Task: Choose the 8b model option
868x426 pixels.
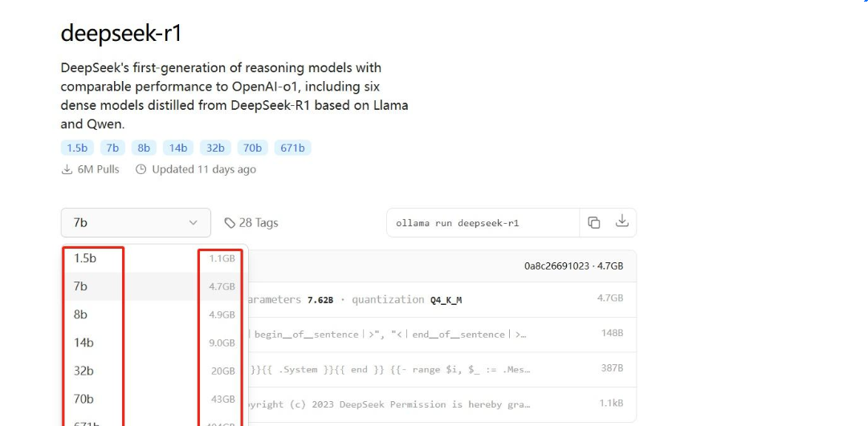Action: click(x=154, y=314)
